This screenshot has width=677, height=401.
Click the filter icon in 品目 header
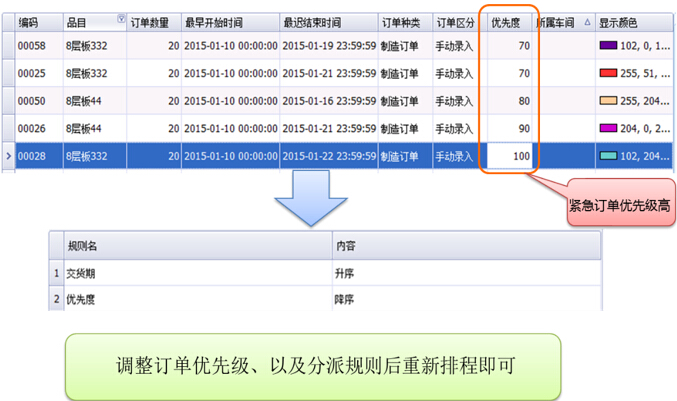[121, 18]
